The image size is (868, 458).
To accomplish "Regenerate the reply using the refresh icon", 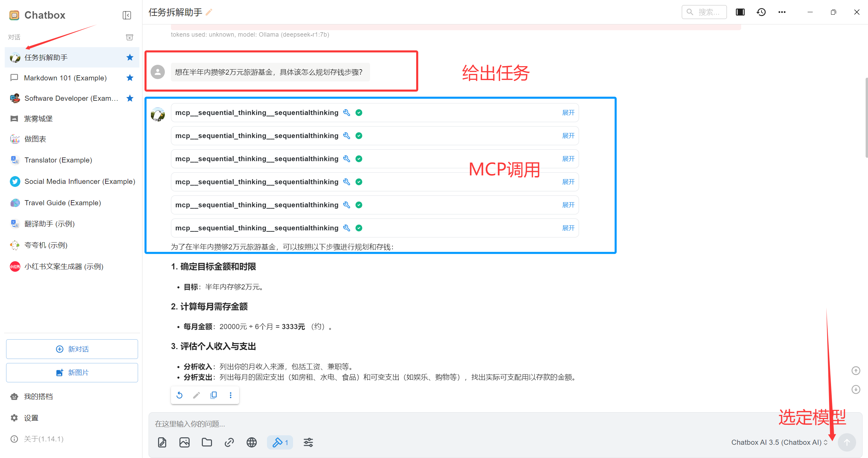I will pyautogui.click(x=179, y=395).
